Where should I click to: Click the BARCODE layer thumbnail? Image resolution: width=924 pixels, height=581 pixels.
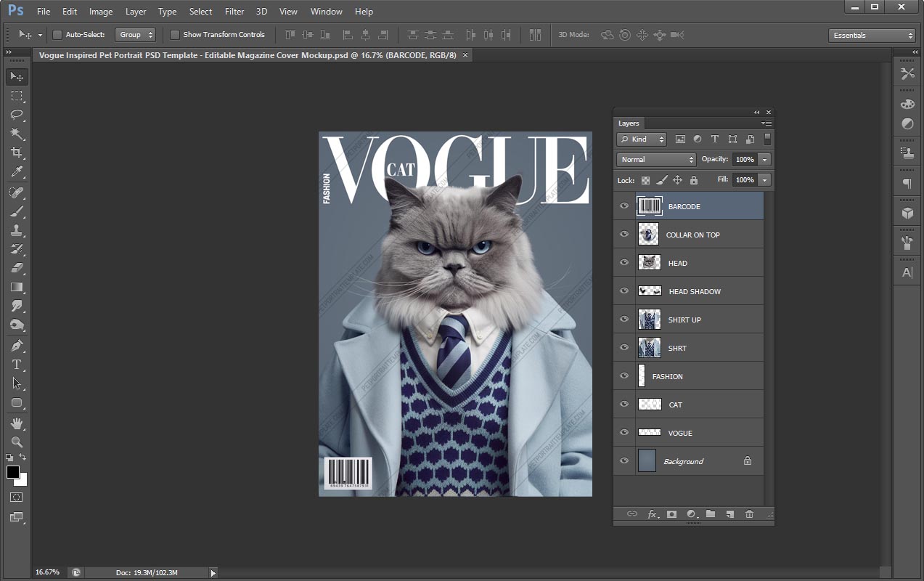(650, 206)
